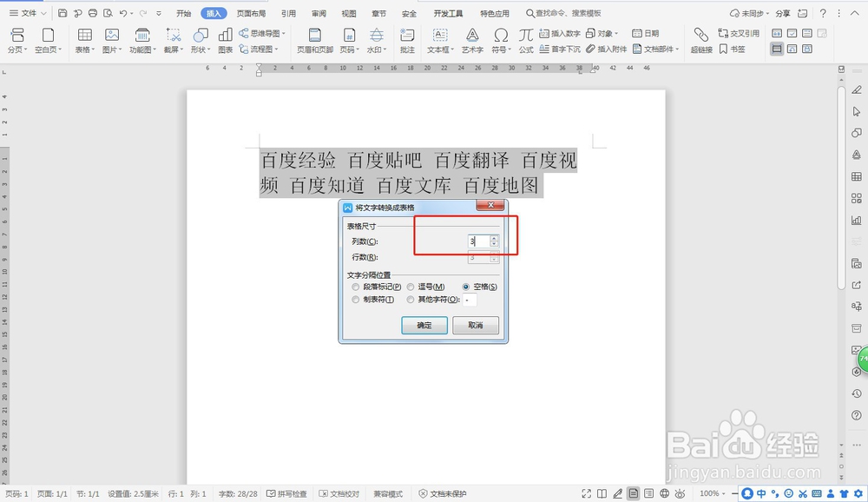Toggle full screen icon in status bar
Screen dimensions: 868x502
click(x=586, y=493)
